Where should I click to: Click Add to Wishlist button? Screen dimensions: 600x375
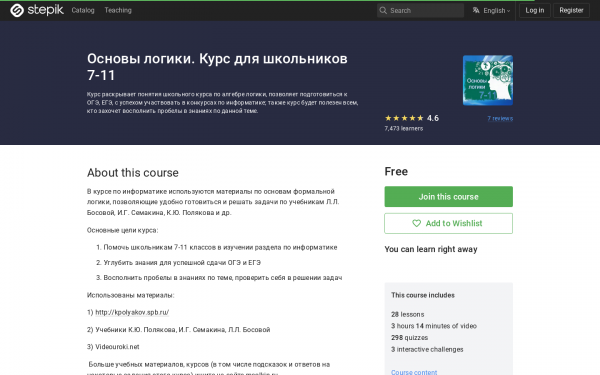pyautogui.click(x=448, y=223)
